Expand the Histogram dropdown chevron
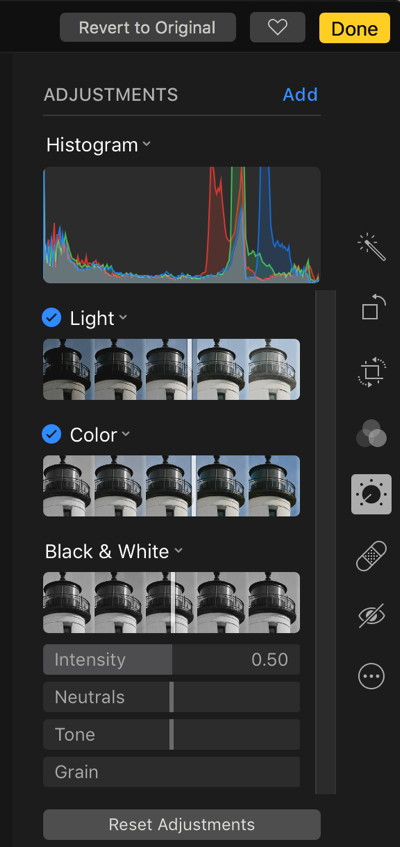Screen dimensions: 400x847 146,145
